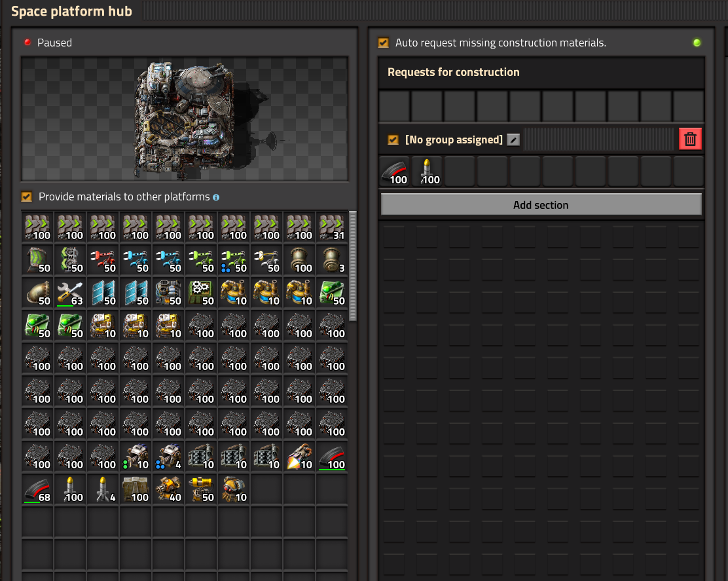Click the [No group assigned] label
The image size is (728, 581).
(x=454, y=140)
